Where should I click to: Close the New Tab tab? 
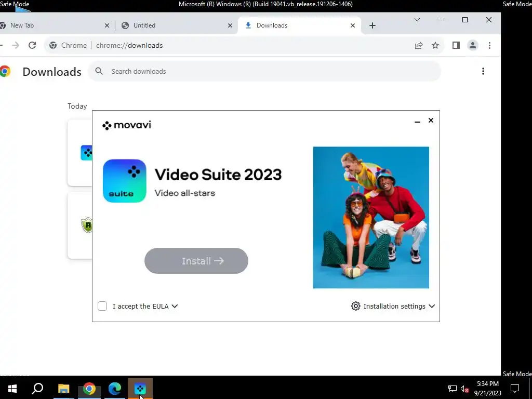(x=107, y=25)
